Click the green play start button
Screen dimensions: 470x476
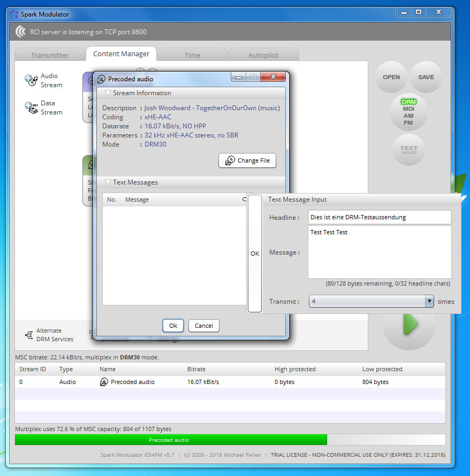pyautogui.click(x=409, y=324)
